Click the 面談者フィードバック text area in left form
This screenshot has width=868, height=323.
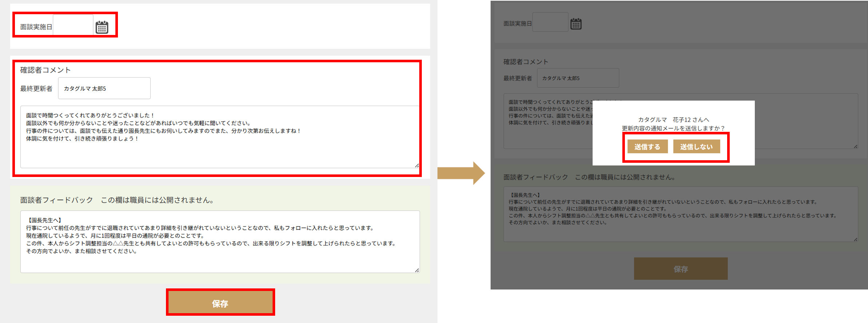coord(220,242)
